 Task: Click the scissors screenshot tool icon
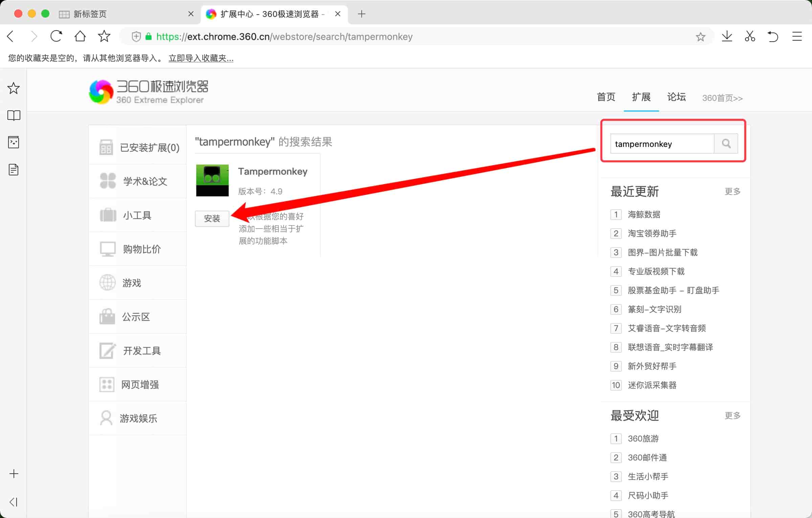750,36
